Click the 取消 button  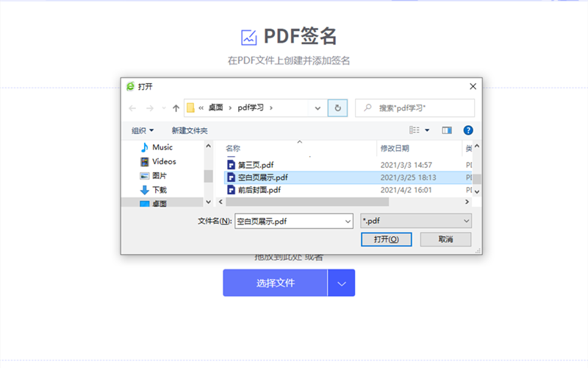[x=445, y=240]
